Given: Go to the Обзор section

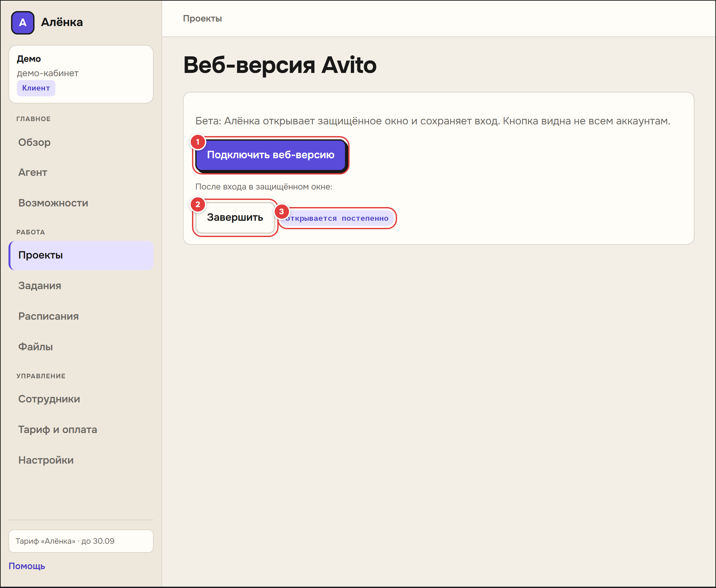Looking at the screenshot, I should point(81,142).
